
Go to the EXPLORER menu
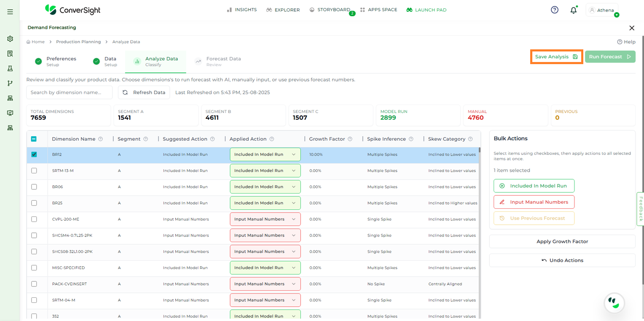283,10
